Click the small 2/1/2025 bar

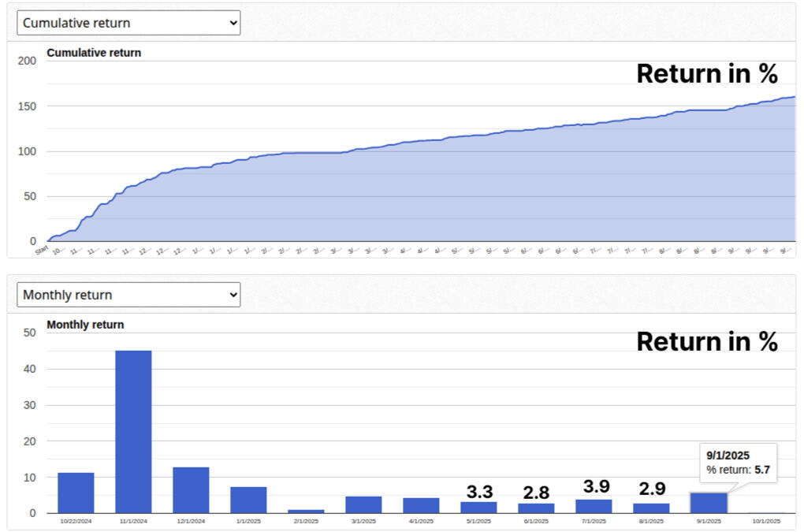tap(306, 511)
